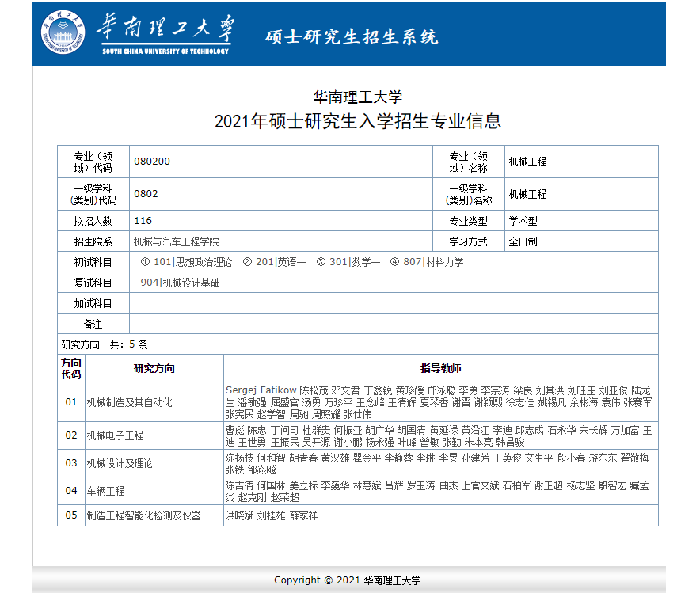
Task: Click retest subject 904|机械设计基础
Action: 181,283
